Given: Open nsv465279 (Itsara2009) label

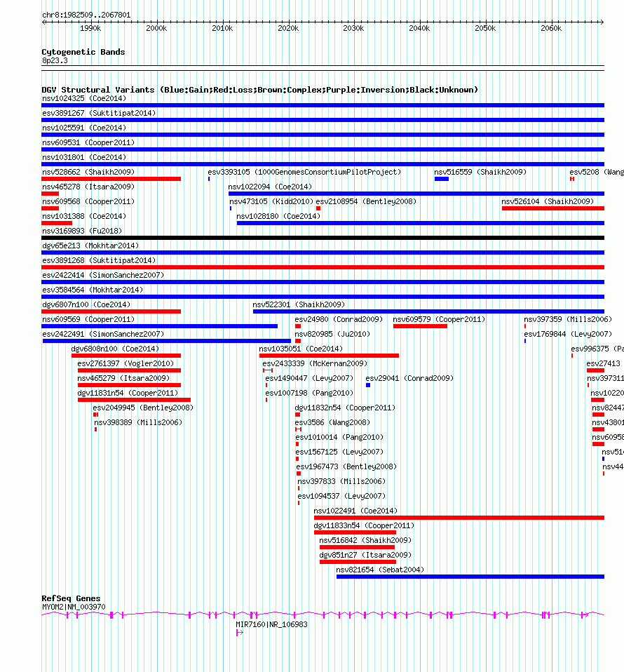Looking at the screenshot, I should 123,378.
